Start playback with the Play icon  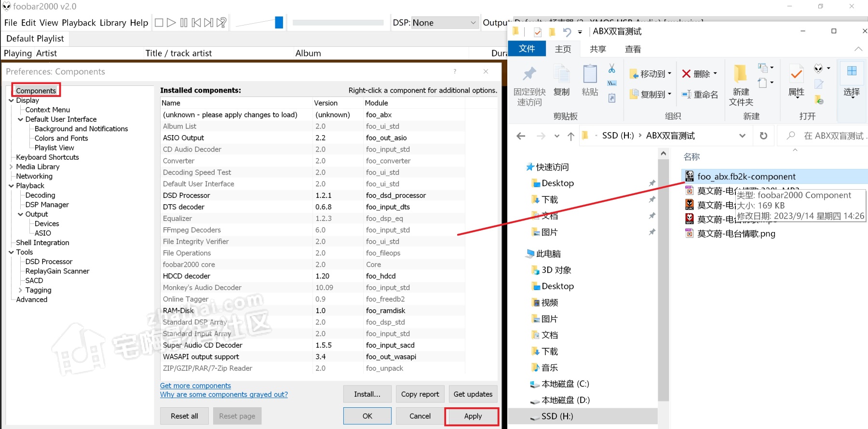(171, 23)
